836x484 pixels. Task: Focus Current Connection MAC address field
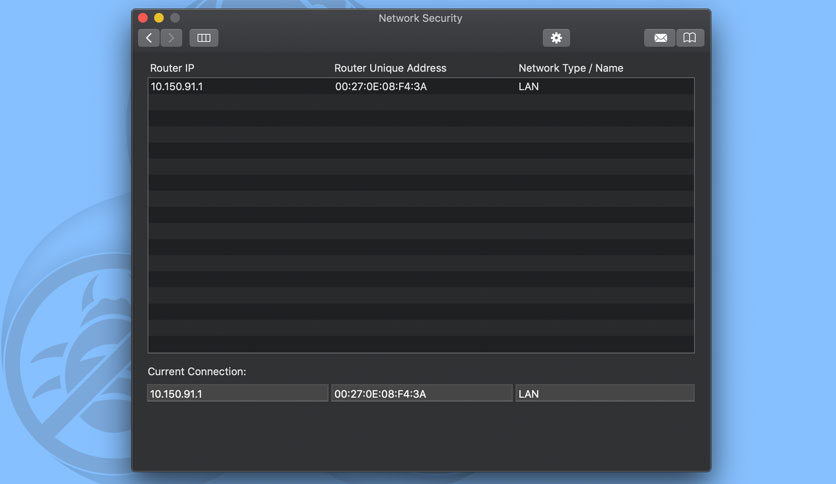point(422,393)
